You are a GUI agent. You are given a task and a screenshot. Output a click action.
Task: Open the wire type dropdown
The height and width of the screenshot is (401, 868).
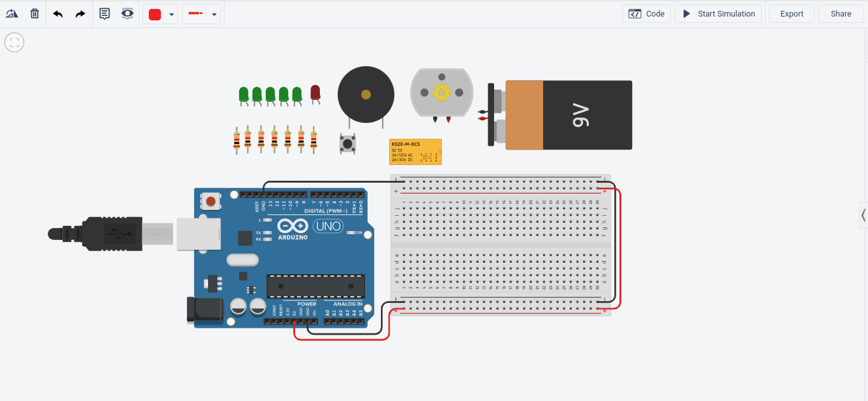click(x=214, y=13)
